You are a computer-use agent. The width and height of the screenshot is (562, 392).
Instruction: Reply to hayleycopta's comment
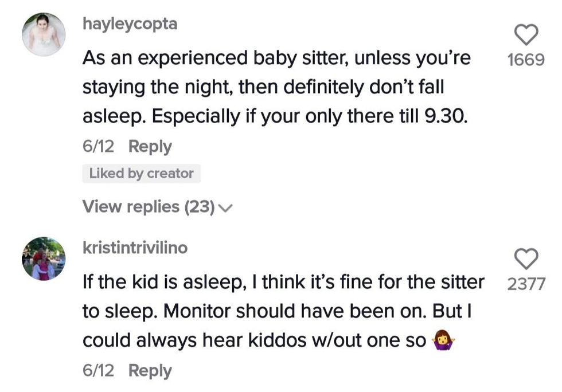coord(150,147)
